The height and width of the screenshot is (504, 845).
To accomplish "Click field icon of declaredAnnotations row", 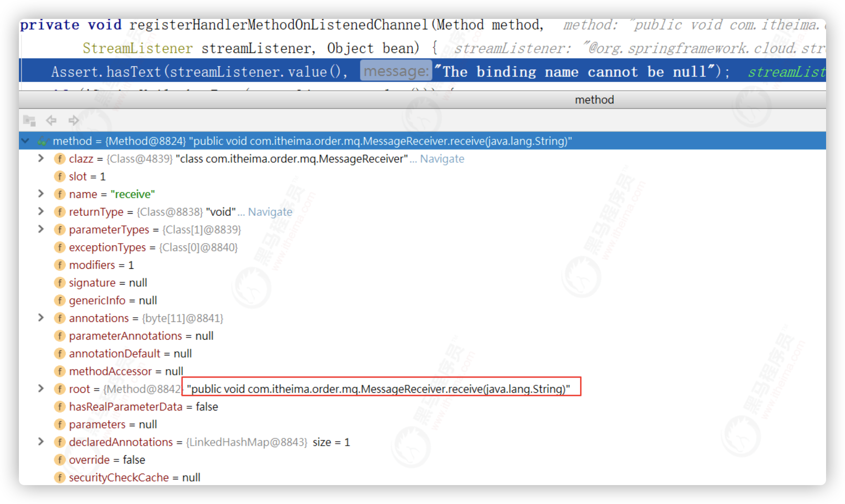I will pyautogui.click(x=60, y=442).
